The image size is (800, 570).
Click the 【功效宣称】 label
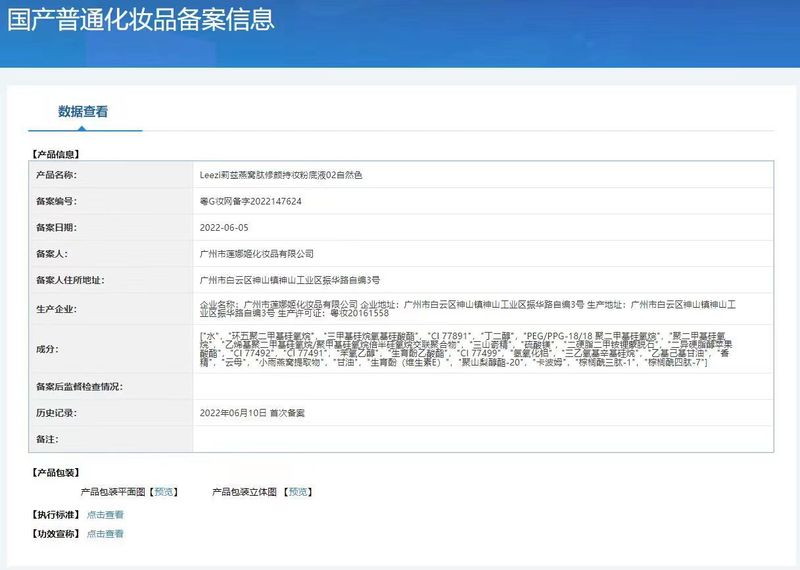point(56,534)
